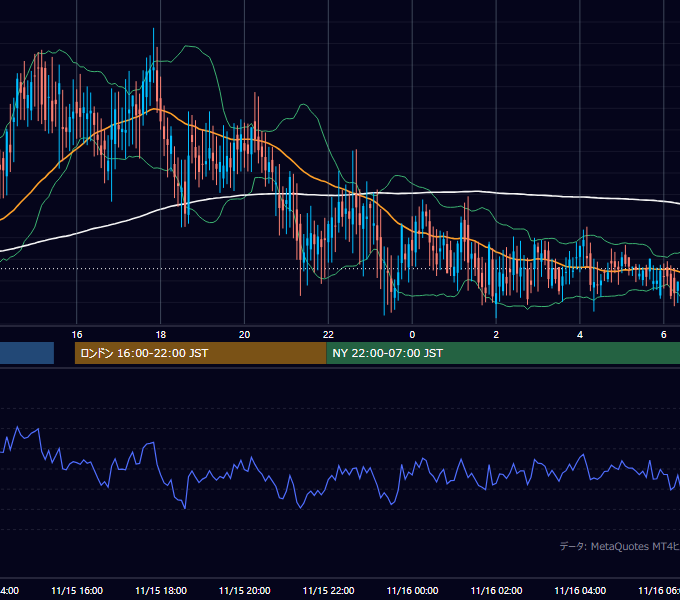The image size is (680, 600).
Task: Click the 11/15 22:00 date label
Action: [328, 590]
